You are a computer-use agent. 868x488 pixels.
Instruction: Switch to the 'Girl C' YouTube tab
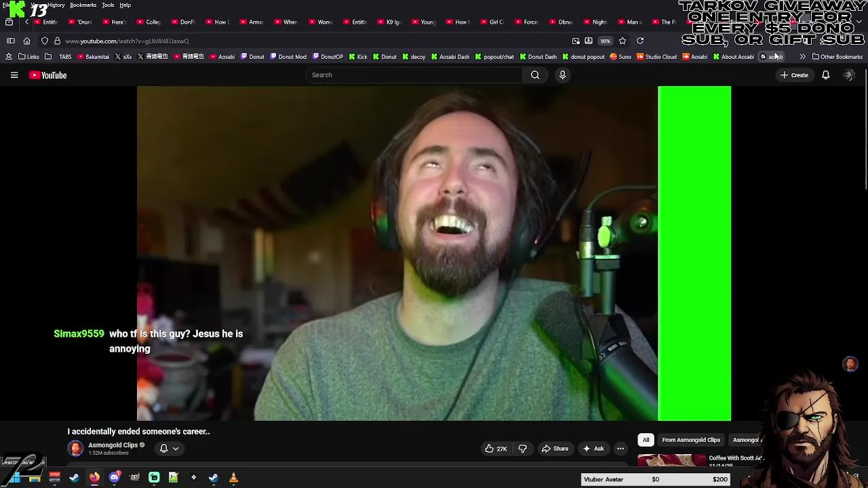click(x=492, y=22)
